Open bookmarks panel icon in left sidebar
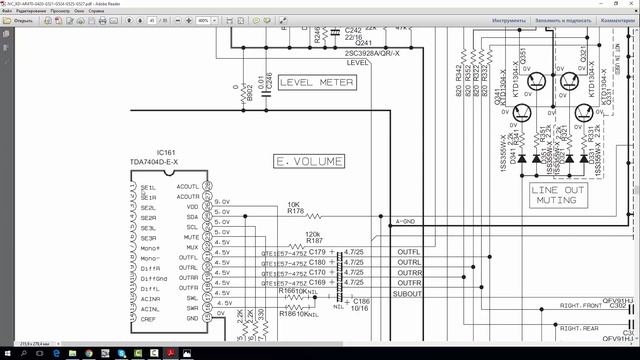The width and height of the screenshot is (640, 360). click(x=6, y=48)
